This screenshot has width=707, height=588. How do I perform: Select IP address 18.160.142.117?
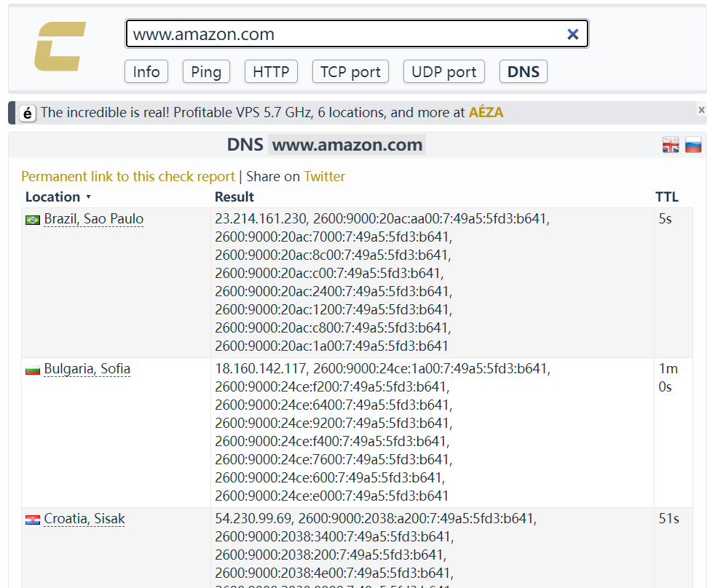point(261,368)
